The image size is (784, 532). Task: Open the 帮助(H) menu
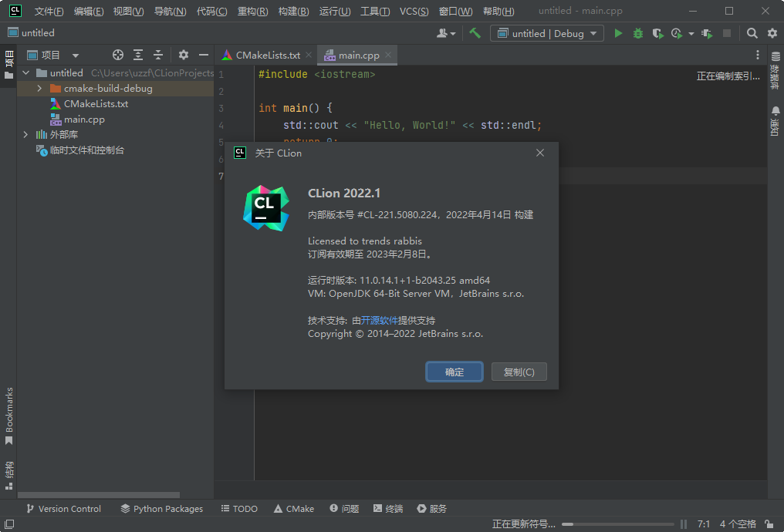pyautogui.click(x=498, y=11)
